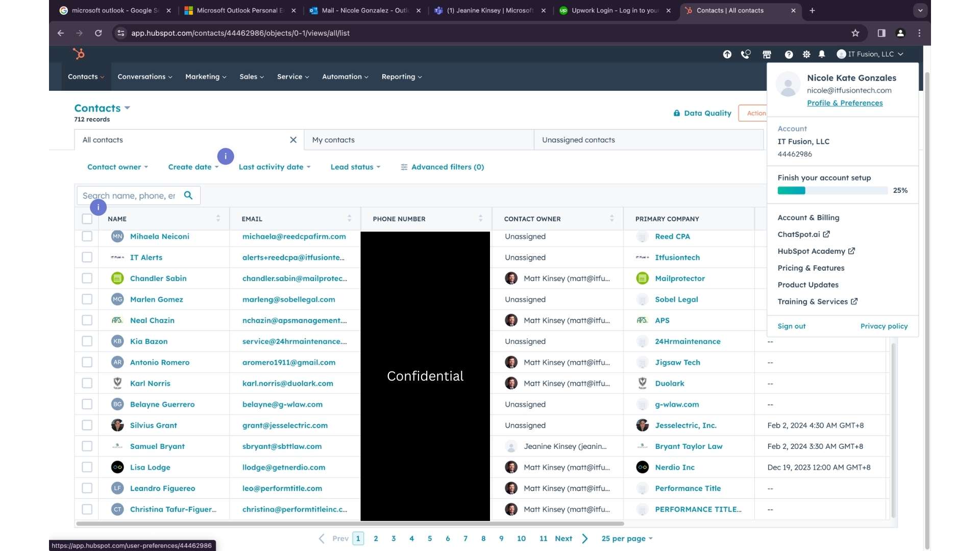980x551 pixels.
Task: Open ChatSpot.ai external link
Action: pyautogui.click(x=803, y=234)
